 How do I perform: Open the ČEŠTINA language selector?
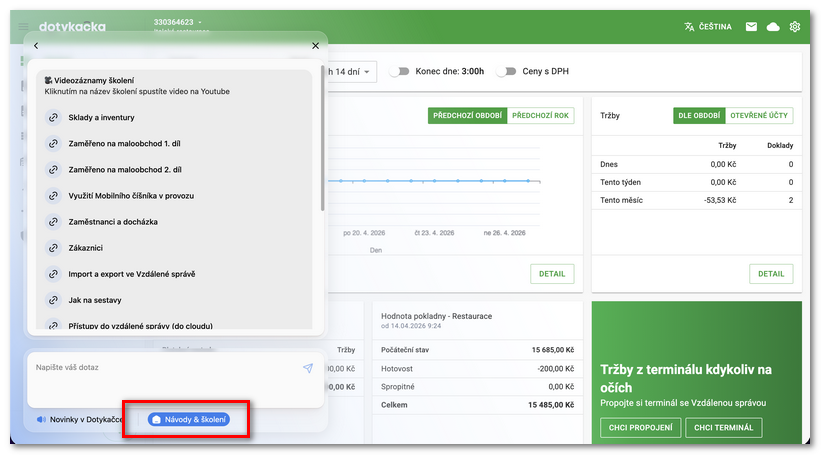(708, 27)
